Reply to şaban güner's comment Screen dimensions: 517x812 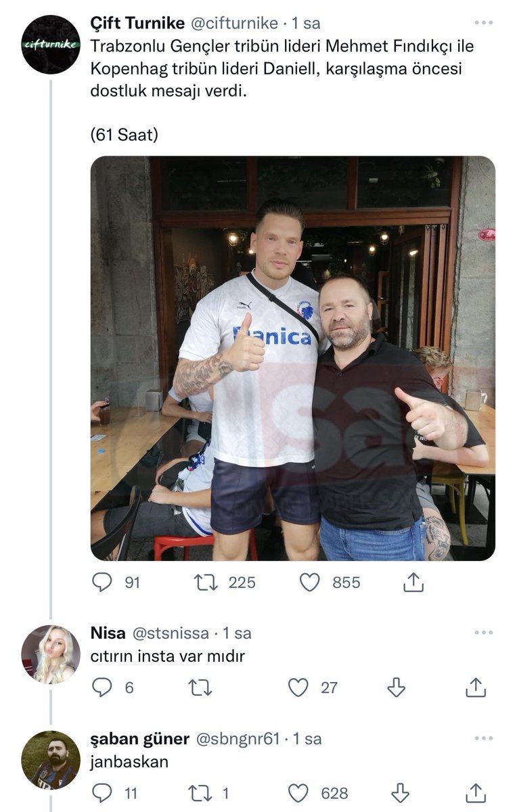pyautogui.click(x=102, y=793)
